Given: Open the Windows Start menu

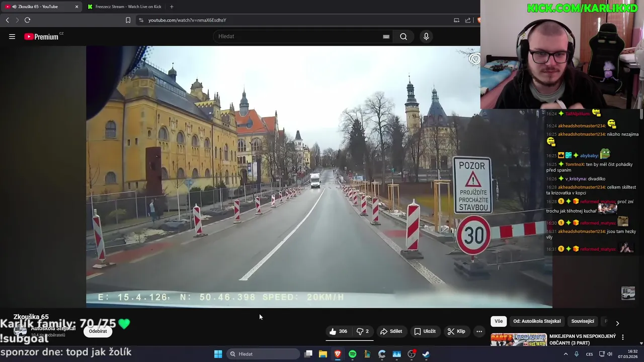Looking at the screenshot, I should (x=218, y=354).
